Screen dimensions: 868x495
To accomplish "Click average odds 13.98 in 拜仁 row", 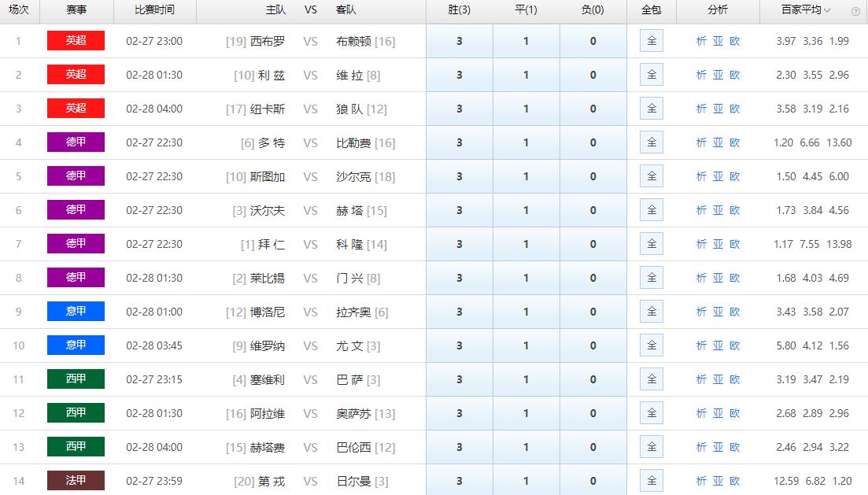I will tap(839, 244).
